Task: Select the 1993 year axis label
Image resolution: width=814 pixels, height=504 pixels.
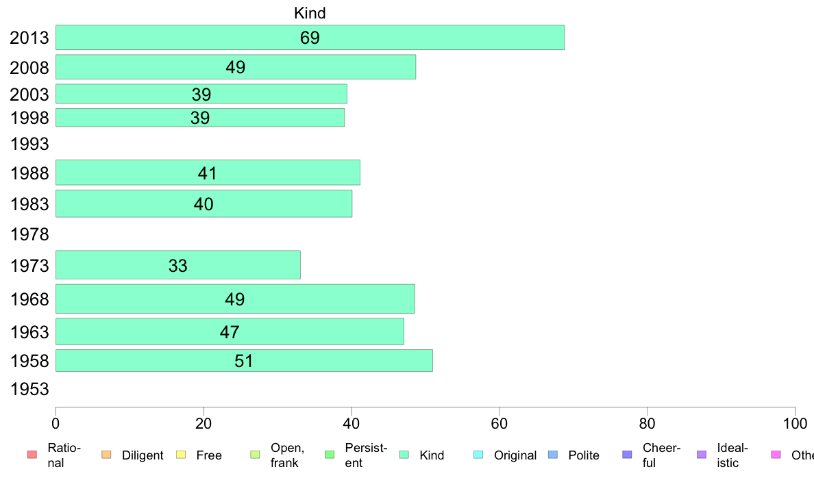Action: (x=29, y=144)
